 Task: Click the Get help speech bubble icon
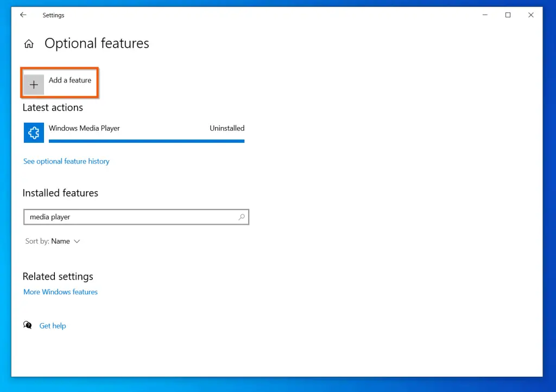(27, 325)
